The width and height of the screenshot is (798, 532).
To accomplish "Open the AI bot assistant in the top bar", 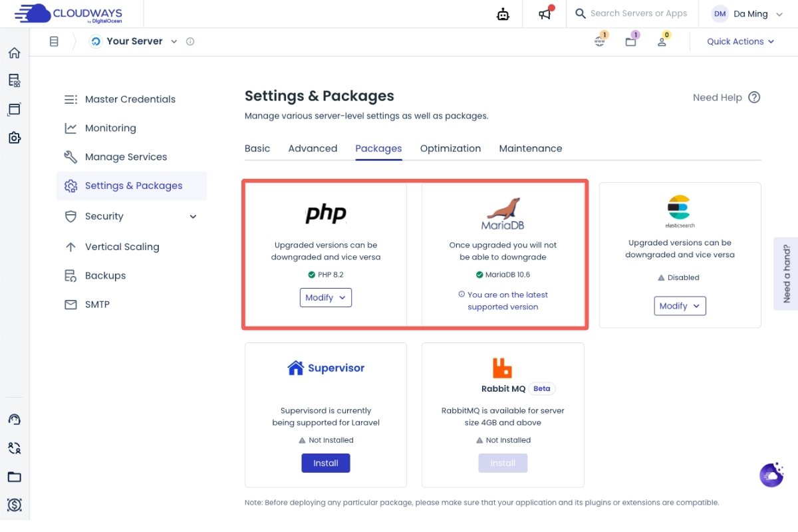I will coord(503,13).
